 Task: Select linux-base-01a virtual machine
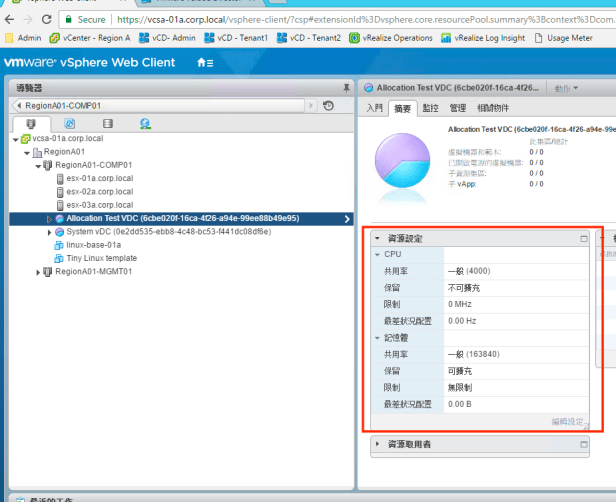tap(94, 245)
